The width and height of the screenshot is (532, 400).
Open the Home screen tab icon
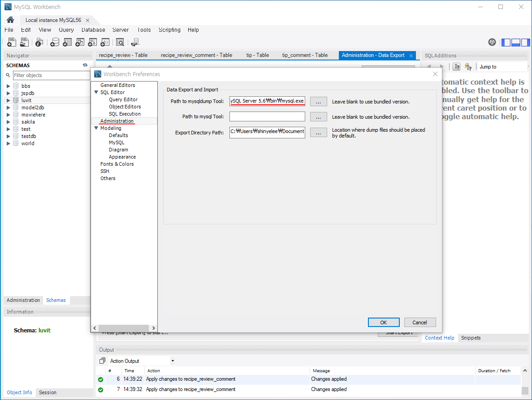tap(10, 20)
